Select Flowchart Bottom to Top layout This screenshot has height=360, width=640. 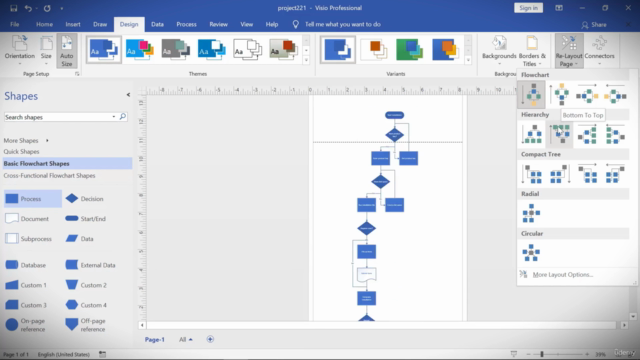560,94
